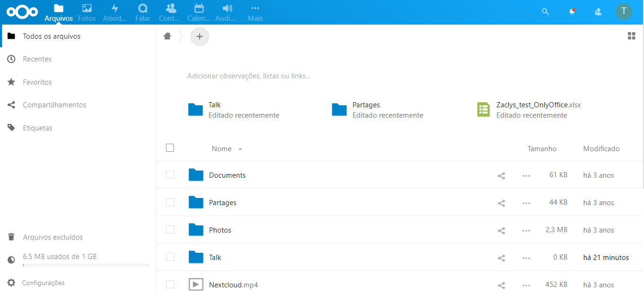
Task: Switch to grid view
Action: [x=631, y=36]
